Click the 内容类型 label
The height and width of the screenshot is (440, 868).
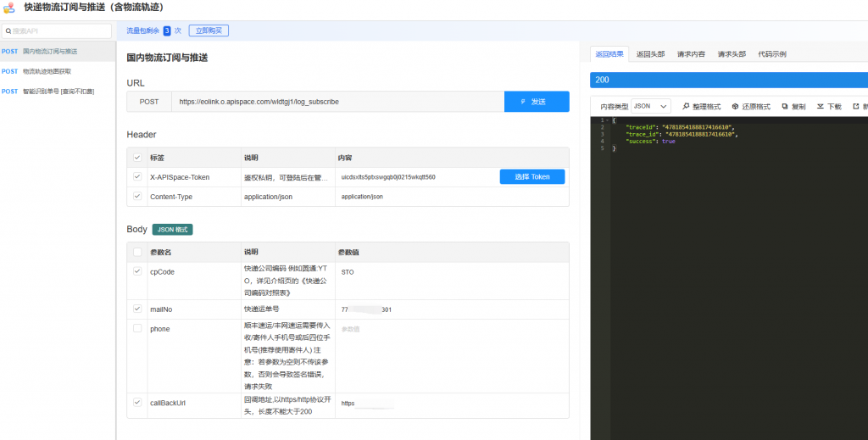coord(614,106)
